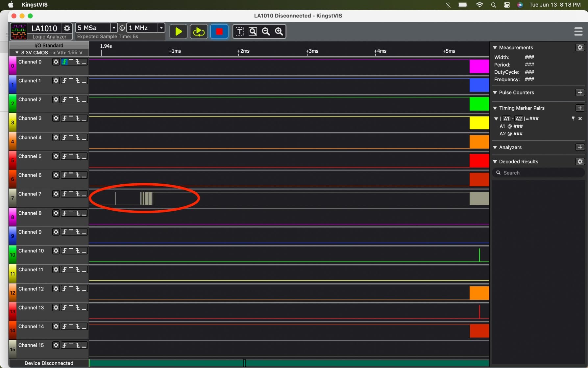Click the Search field in Decoded Results
Viewport: 588px width, 368px height.
(538, 173)
